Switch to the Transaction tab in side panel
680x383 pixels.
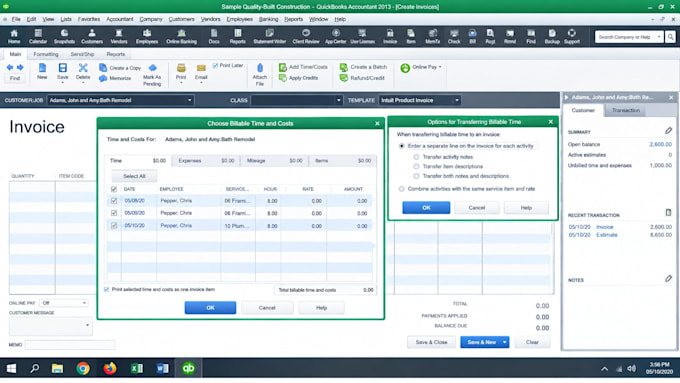pos(625,110)
